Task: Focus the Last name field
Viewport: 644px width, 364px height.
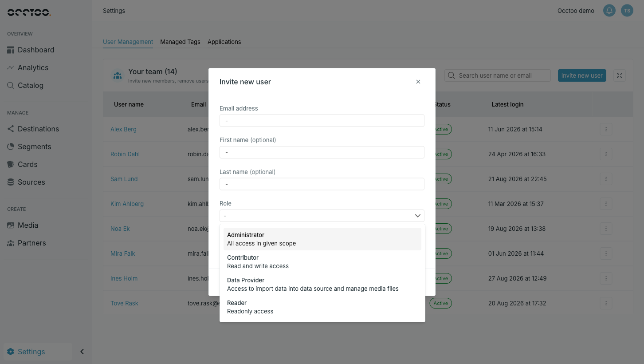Action: [322, 184]
